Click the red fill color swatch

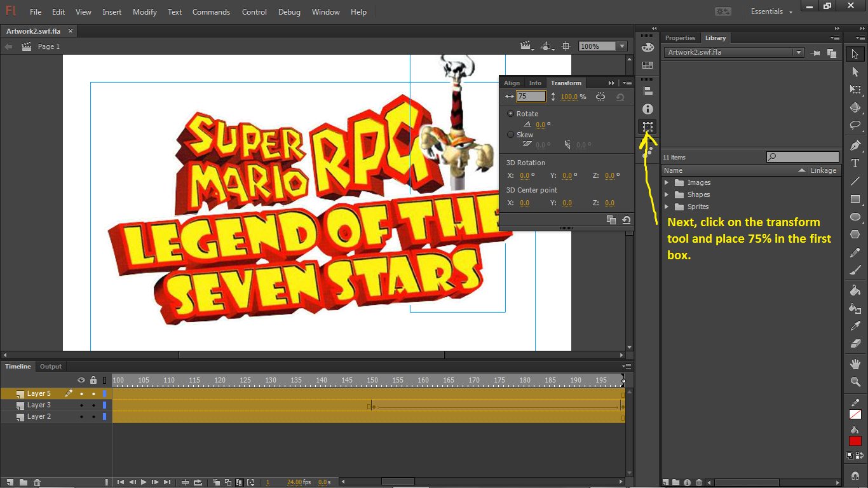coord(855,441)
